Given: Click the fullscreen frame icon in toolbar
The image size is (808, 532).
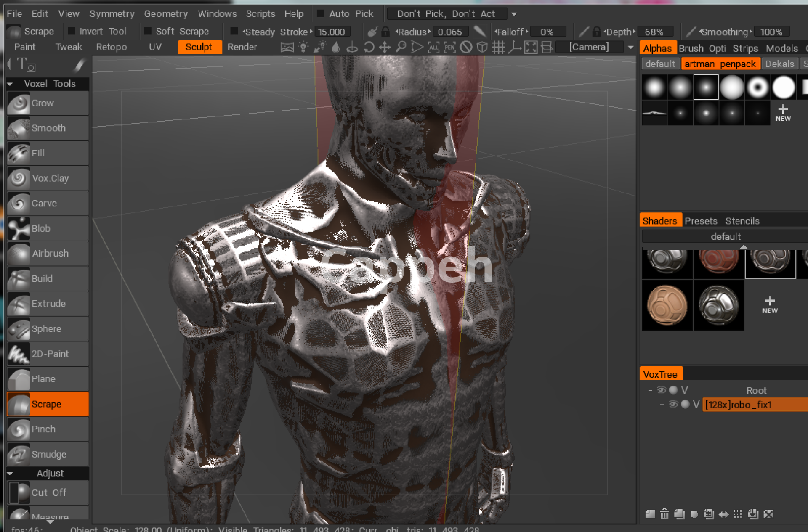Looking at the screenshot, I should coord(531,47).
